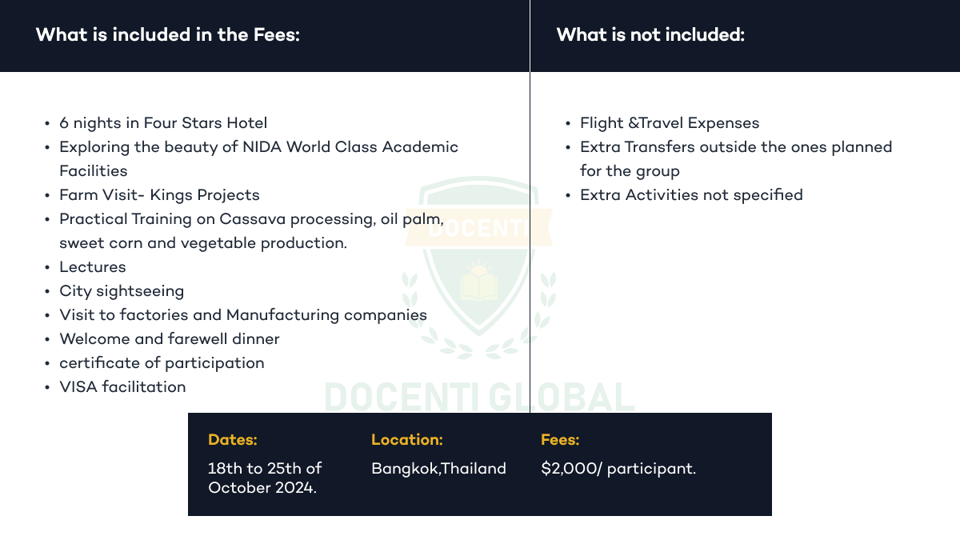The width and height of the screenshot is (960, 560).
Task: Click the 'Dates:' label in the footer box
Action: click(x=233, y=440)
